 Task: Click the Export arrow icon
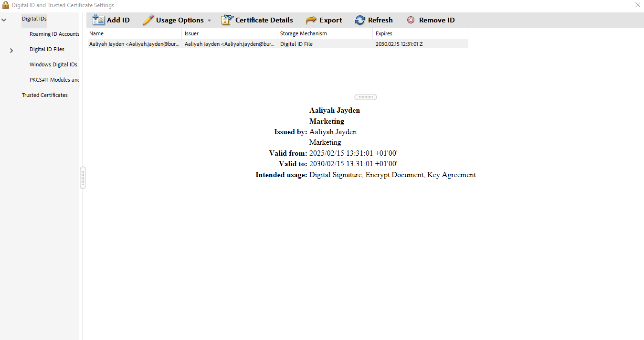click(x=311, y=20)
